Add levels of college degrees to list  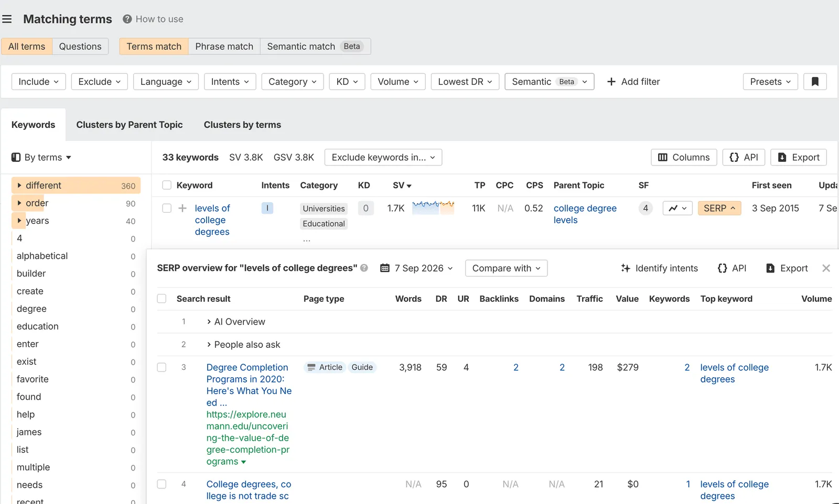click(182, 209)
